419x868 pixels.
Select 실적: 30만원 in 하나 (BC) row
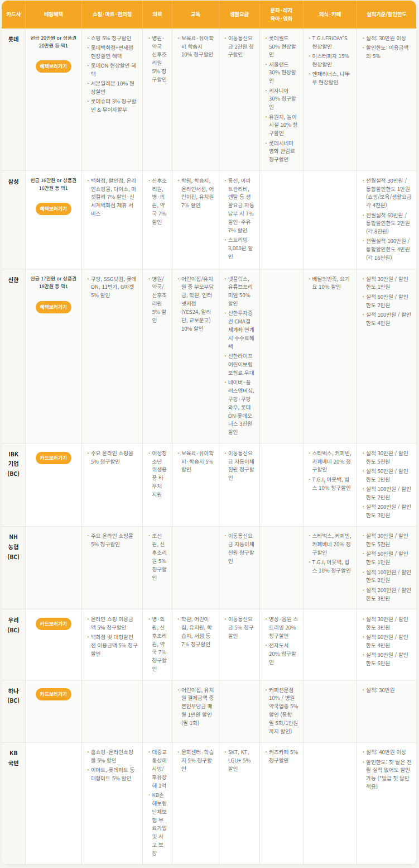click(379, 690)
